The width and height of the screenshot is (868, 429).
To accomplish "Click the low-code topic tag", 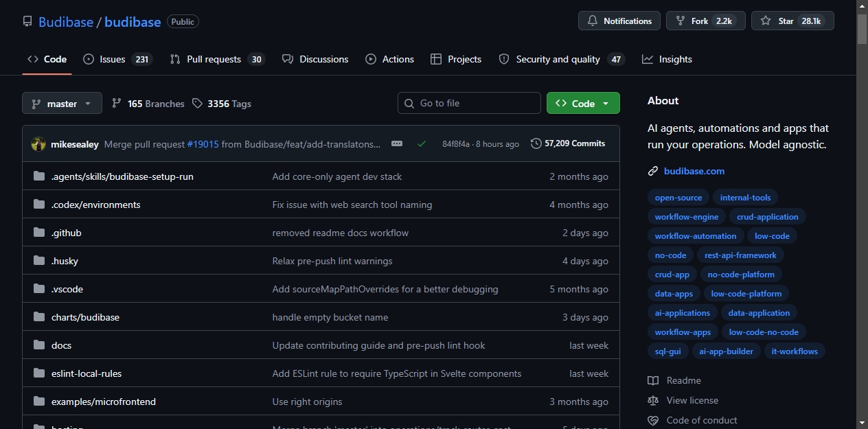I will click(772, 236).
